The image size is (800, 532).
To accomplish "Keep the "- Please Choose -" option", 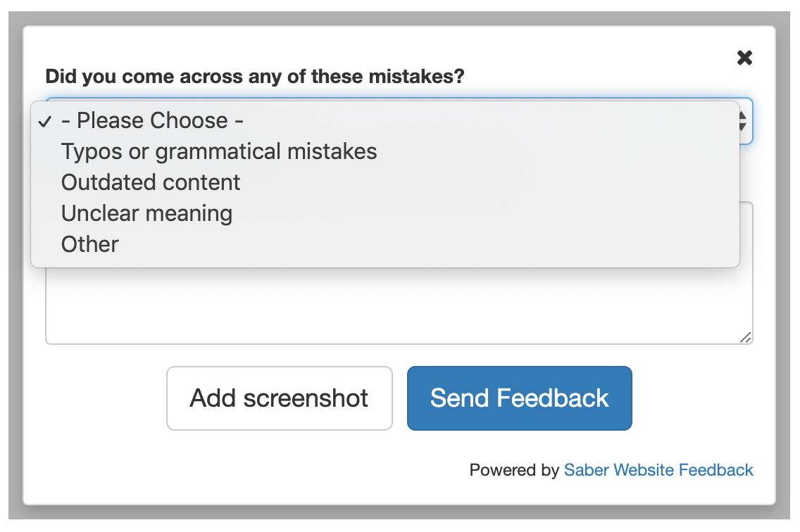I will (x=152, y=120).
